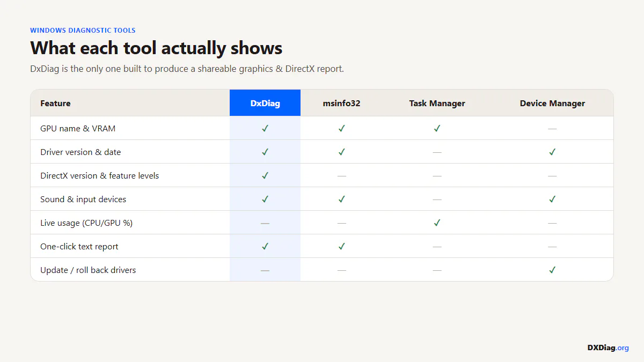The width and height of the screenshot is (644, 362).
Task: Click the msinfo32 dash for DirectX version row
Action: (x=342, y=176)
